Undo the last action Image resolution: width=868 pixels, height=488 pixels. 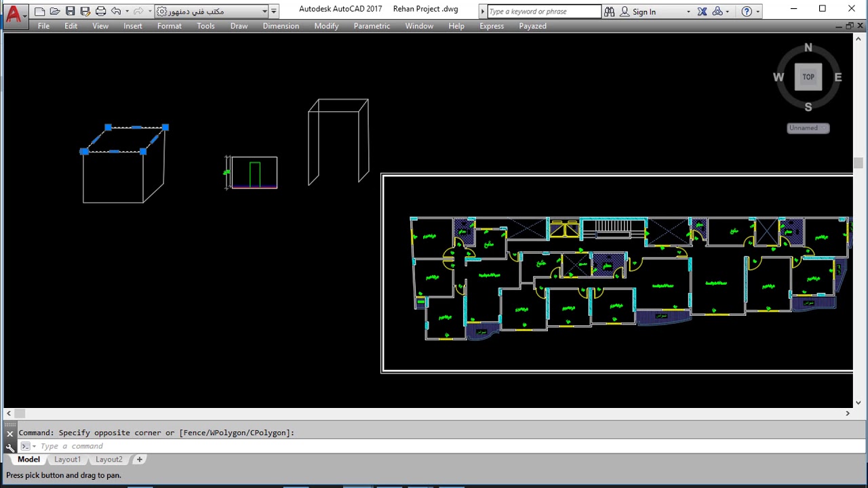(116, 12)
